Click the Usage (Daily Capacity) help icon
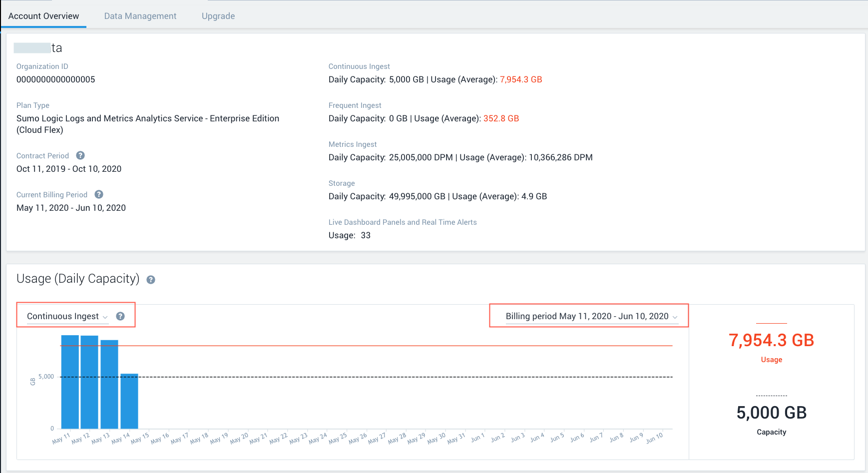 coord(151,279)
